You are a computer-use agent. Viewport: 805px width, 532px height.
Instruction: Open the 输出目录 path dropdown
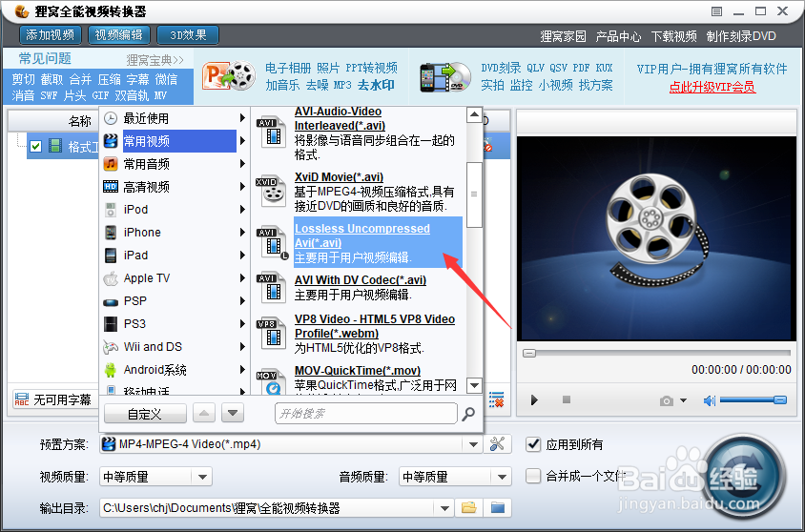pyautogui.click(x=444, y=508)
